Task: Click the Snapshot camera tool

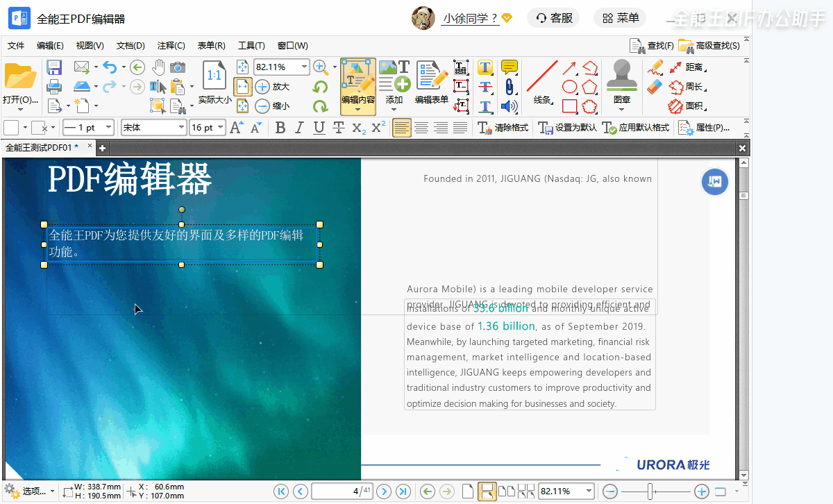Action: click(x=178, y=67)
